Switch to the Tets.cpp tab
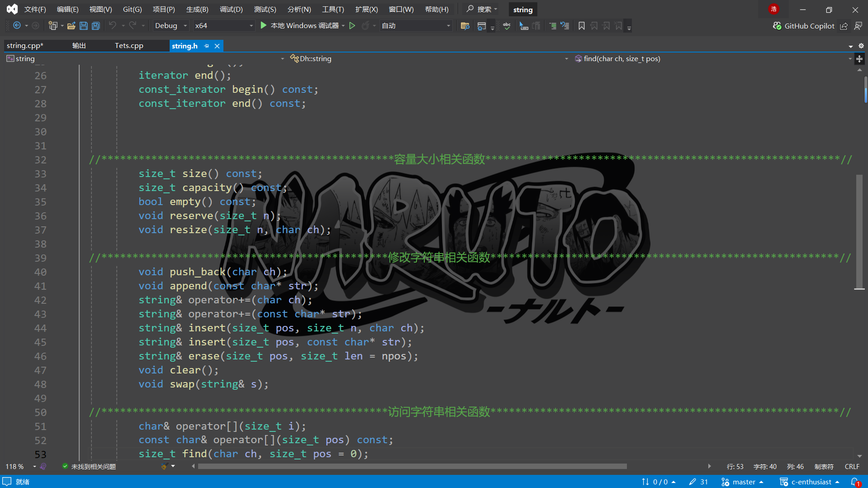 (129, 46)
